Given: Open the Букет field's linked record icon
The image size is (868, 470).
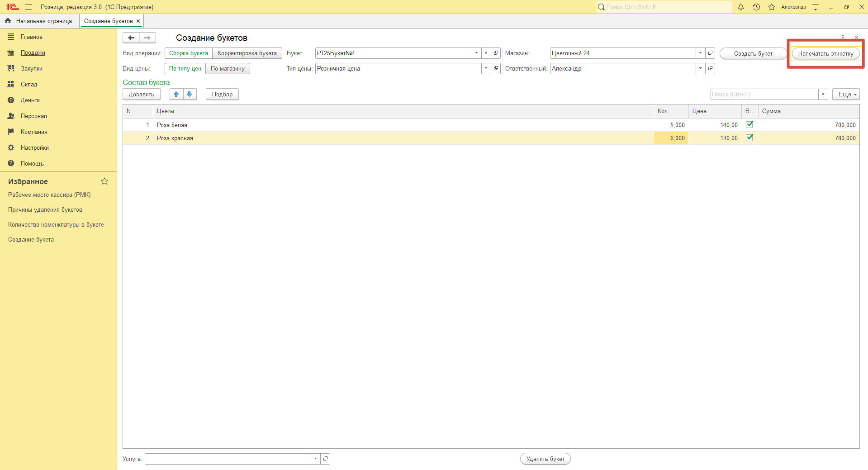Looking at the screenshot, I should coord(496,53).
